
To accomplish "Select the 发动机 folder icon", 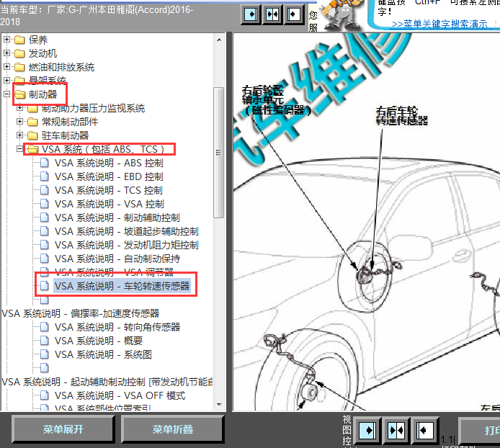I will 19,53.
